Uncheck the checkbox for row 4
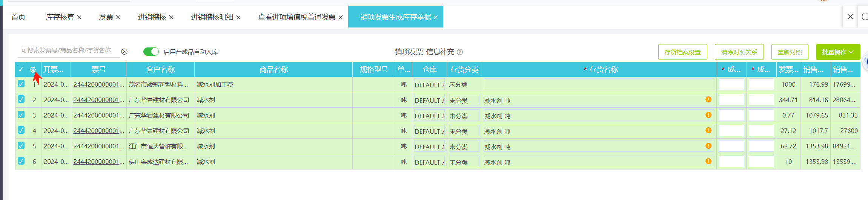 coord(21,130)
